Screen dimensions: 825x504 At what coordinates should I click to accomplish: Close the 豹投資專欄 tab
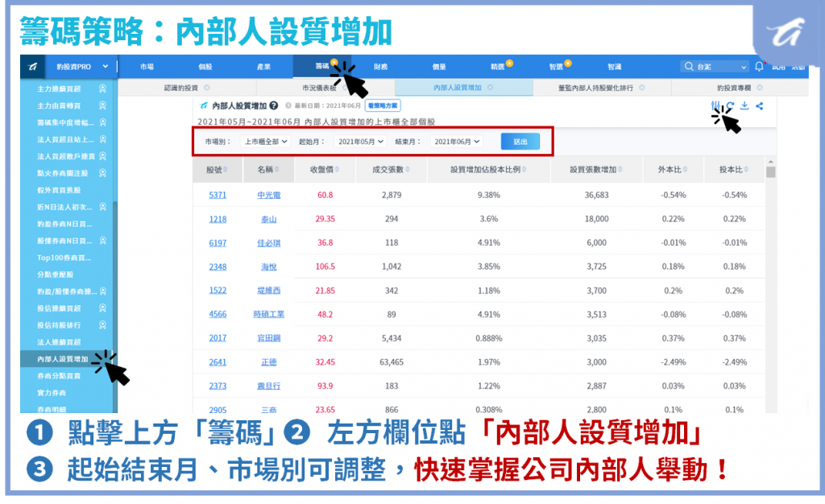click(760, 88)
